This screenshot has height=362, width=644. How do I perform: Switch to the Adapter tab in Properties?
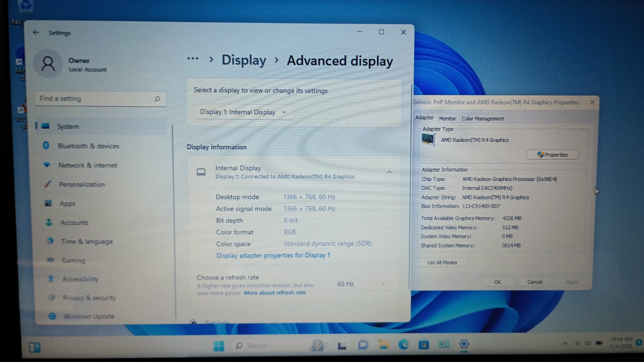424,118
